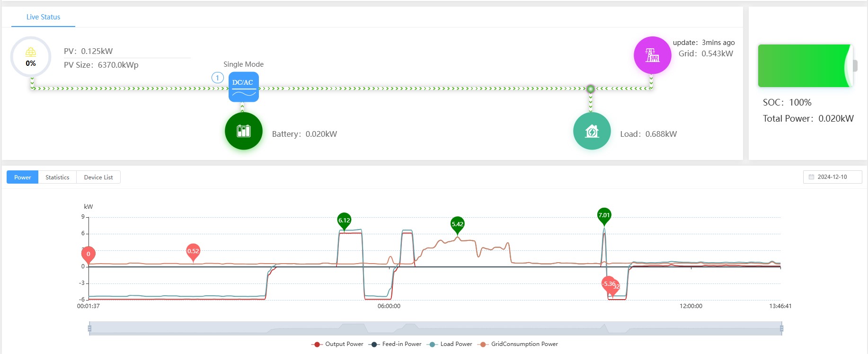
Task: Click the inverter count badge 1
Action: [217, 78]
